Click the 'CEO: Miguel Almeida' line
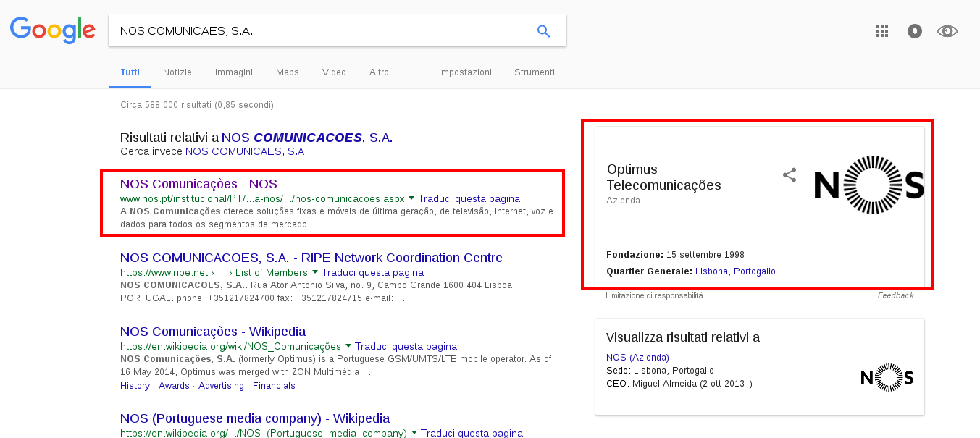Image resolution: width=980 pixels, height=438 pixels. (x=679, y=383)
